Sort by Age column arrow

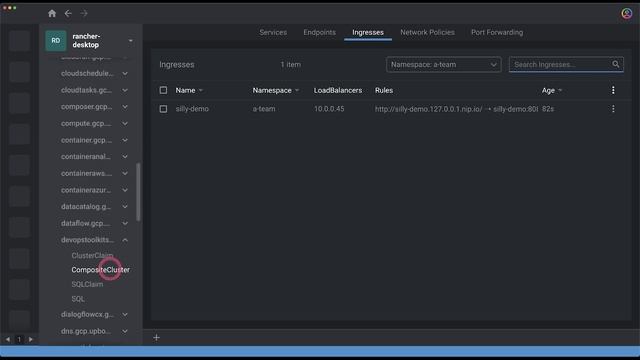pyautogui.click(x=560, y=91)
